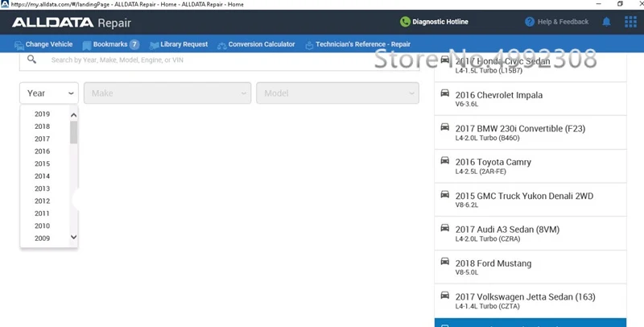The width and height of the screenshot is (644, 327).
Task: Select 2016 from the year list
Action: pyautogui.click(x=43, y=151)
